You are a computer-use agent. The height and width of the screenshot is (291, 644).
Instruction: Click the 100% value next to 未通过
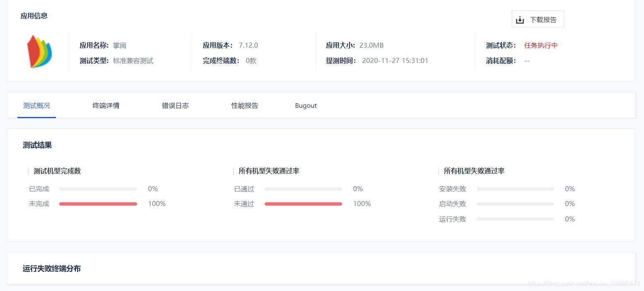point(362,204)
